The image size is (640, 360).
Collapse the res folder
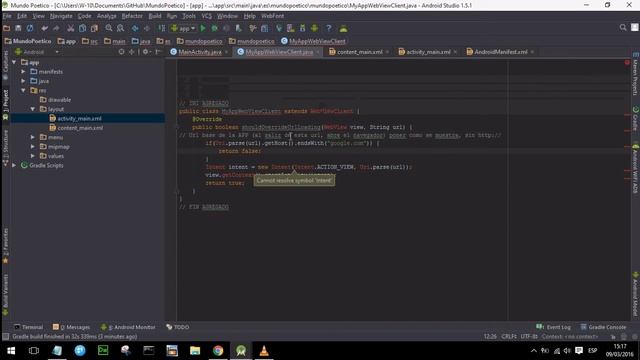pos(23,90)
